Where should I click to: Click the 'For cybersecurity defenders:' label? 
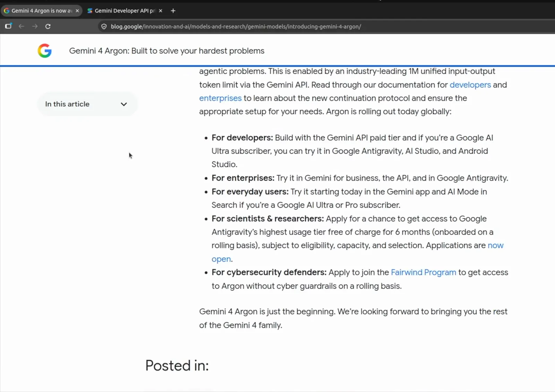pyautogui.click(x=269, y=272)
